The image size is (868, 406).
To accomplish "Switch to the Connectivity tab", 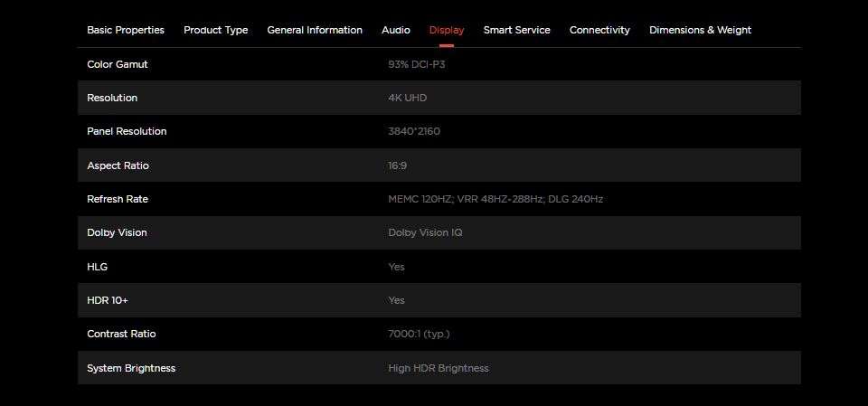I will pyautogui.click(x=599, y=30).
